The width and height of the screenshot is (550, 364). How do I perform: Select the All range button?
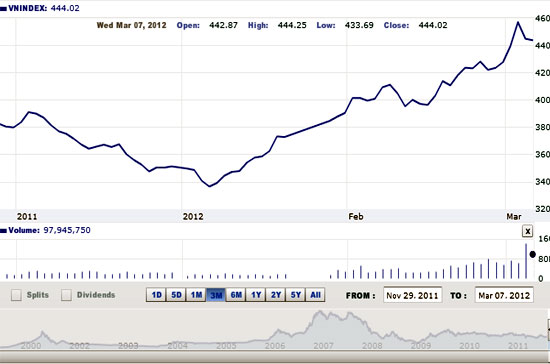tap(315, 295)
